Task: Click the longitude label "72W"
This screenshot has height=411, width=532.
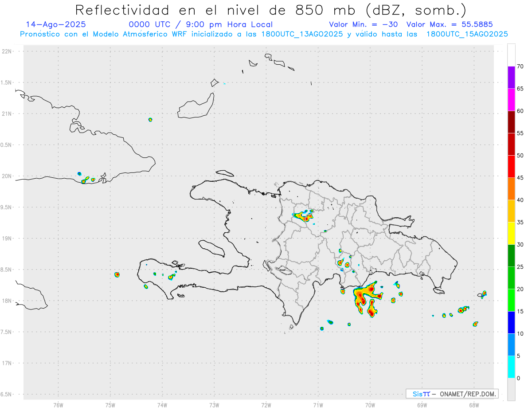Action: tap(266, 405)
